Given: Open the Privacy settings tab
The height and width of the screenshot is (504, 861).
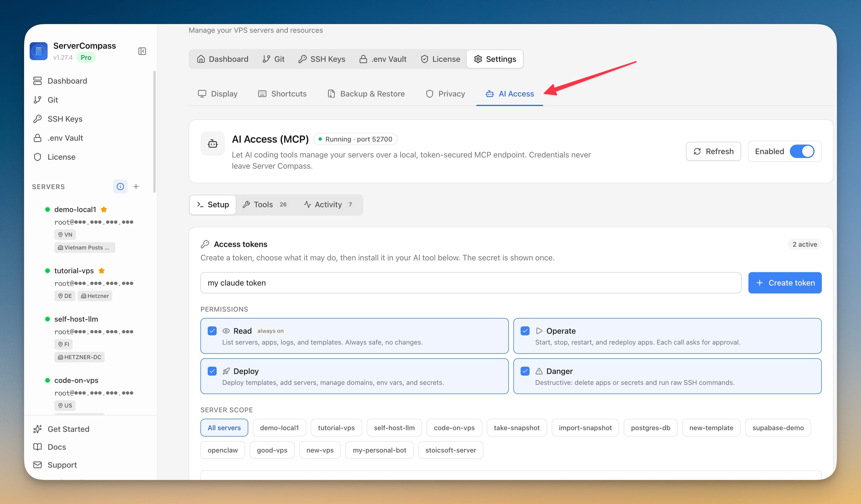Looking at the screenshot, I should tap(445, 94).
